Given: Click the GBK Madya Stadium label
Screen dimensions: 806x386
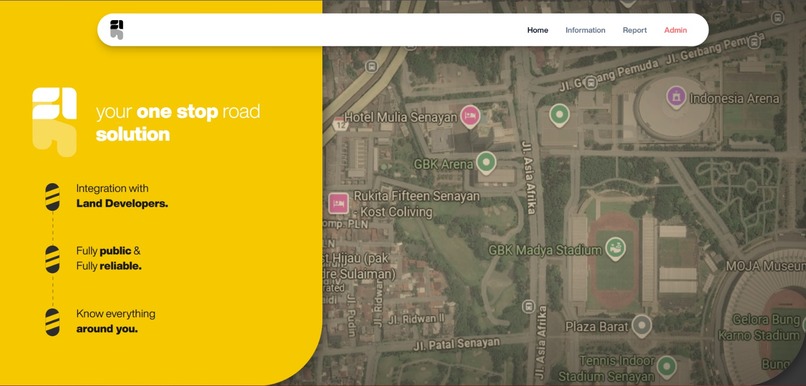Looking at the screenshot, I should coord(544,250).
